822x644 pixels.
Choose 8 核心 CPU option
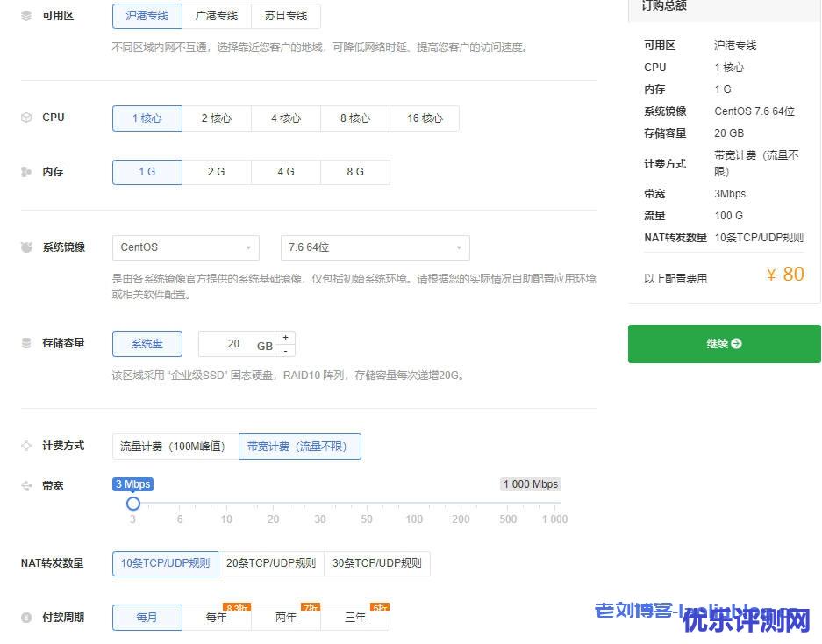click(355, 118)
